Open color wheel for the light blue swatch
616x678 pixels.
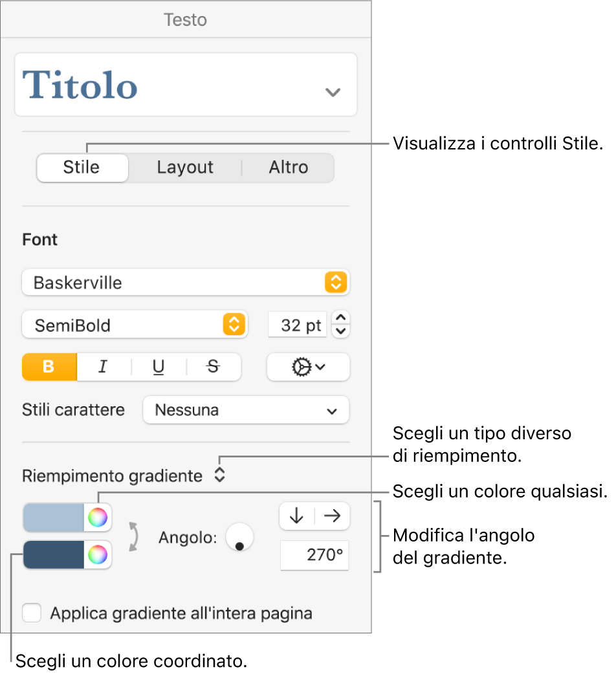[98, 517]
